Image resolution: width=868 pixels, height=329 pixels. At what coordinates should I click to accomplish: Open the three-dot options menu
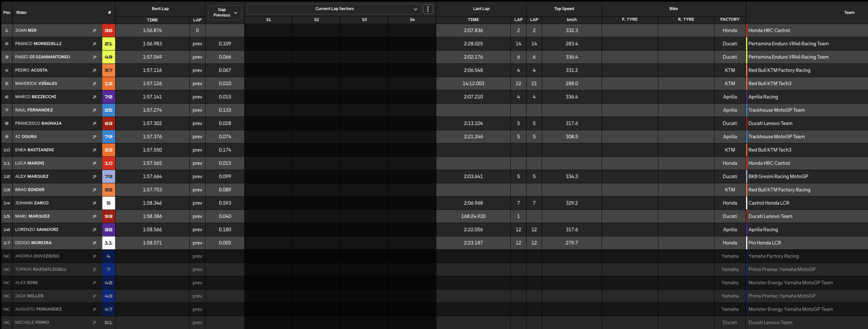pyautogui.click(x=428, y=9)
